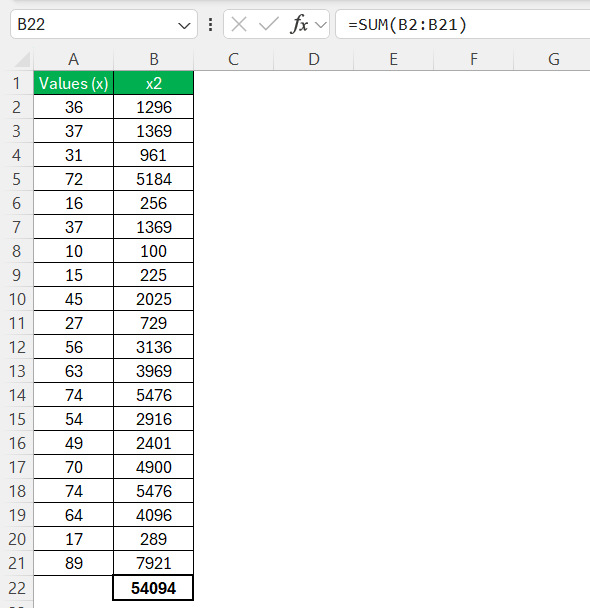
Task: Click cell with value 10
Action: coord(74,251)
